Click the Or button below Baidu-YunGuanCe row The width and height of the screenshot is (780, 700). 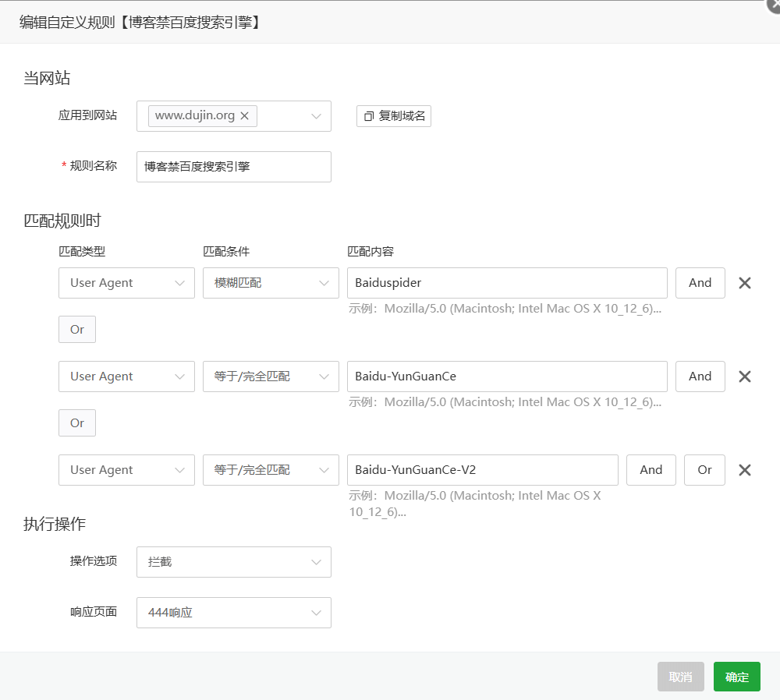click(77, 422)
